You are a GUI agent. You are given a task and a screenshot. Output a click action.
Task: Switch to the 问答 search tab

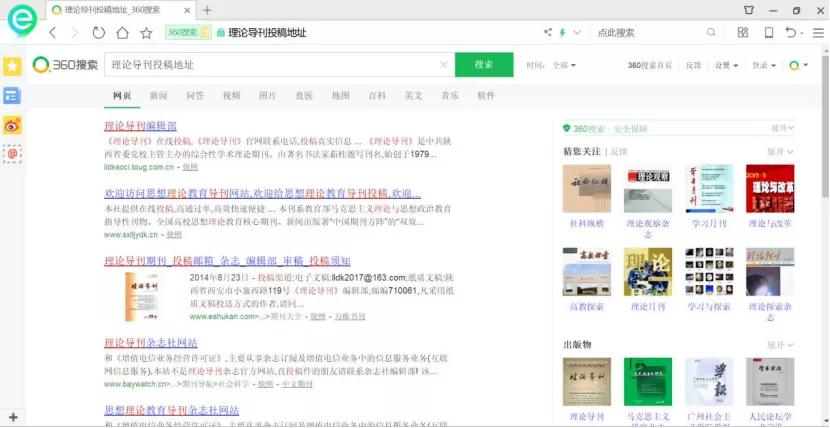tap(195, 96)
